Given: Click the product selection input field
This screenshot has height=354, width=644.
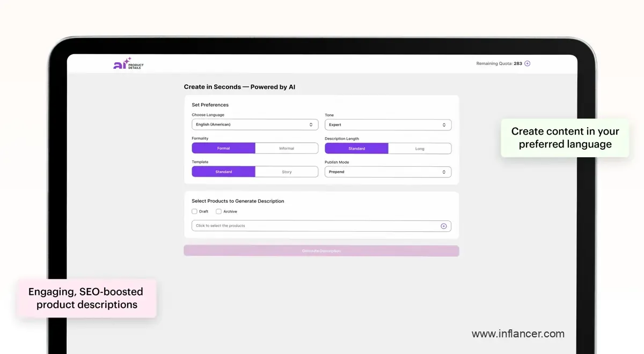Looking at the screenshot, I should (321, 226).
